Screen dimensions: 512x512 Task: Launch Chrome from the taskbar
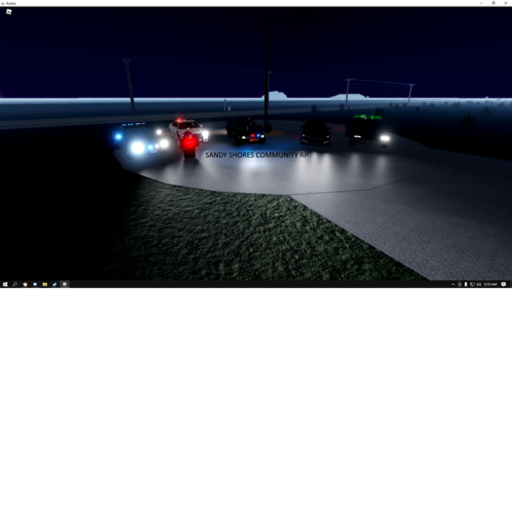pos(25,284)
